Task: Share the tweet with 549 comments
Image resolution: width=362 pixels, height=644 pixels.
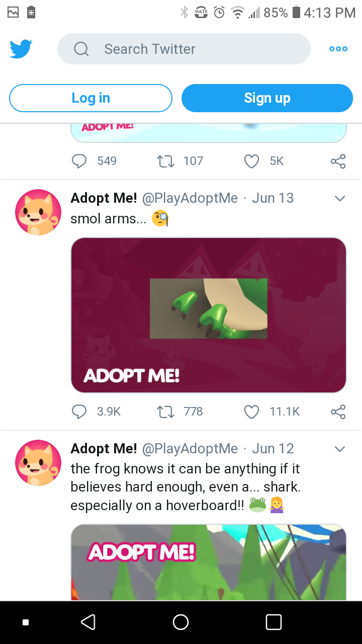Action: coord(338,161)
